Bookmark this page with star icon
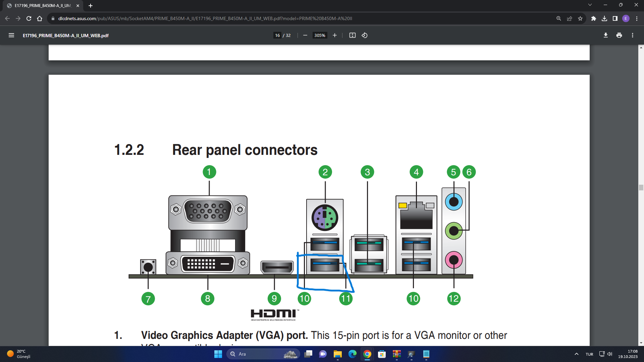 [x=580, y=18]
